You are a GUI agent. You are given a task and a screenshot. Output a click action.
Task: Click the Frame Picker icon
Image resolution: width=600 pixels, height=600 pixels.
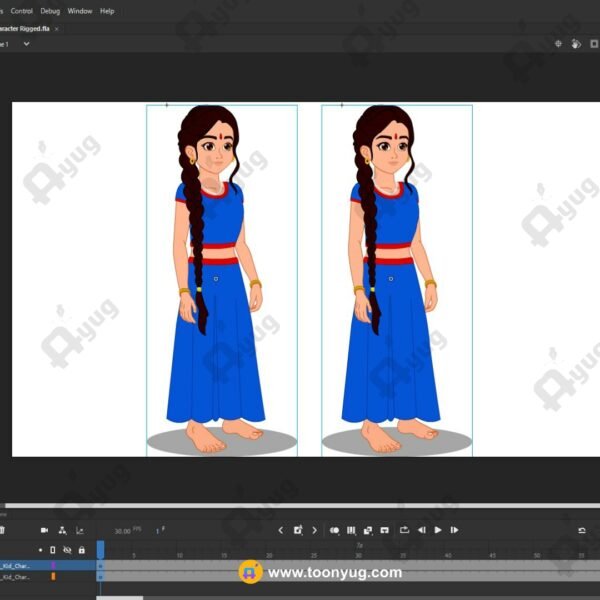385,530
